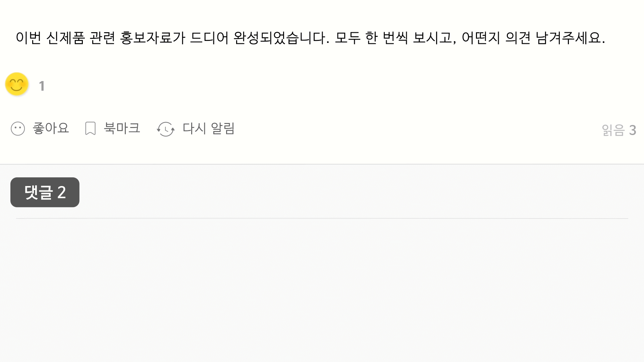Image resolution: width=644 pixels, height=362 pixels.
Task: Click the 좋아요 face icon
Action: [18, 129]
